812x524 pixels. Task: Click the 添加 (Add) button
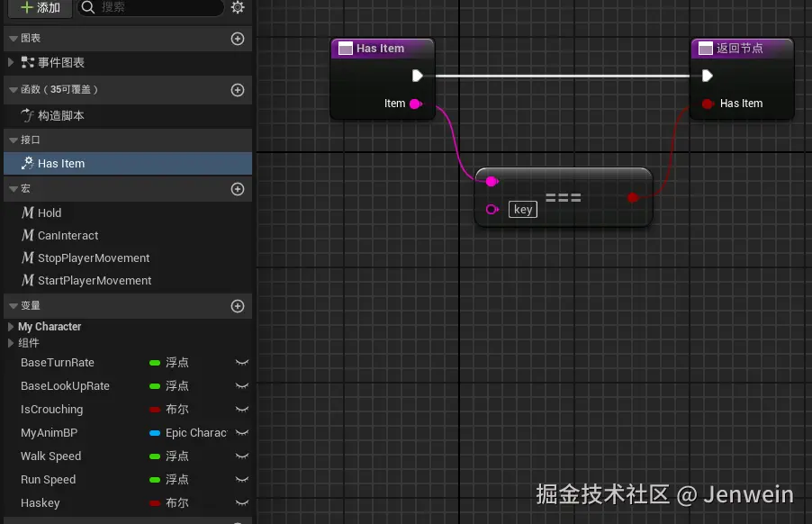tap(40, 8)
